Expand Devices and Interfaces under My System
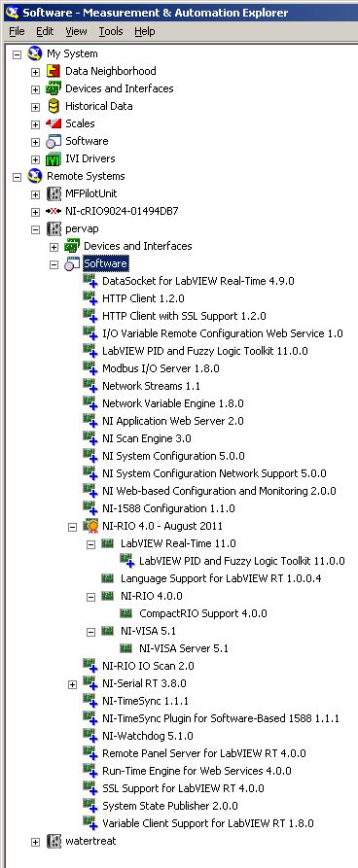 pyautogui.click(x=35, y=89)
